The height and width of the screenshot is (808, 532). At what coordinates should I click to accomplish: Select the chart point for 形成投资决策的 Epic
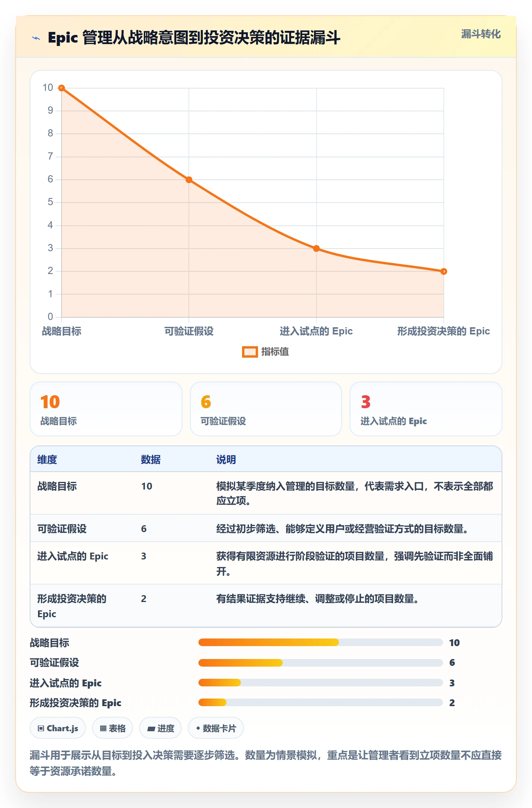pyautogui.click(x=443, y=271)
